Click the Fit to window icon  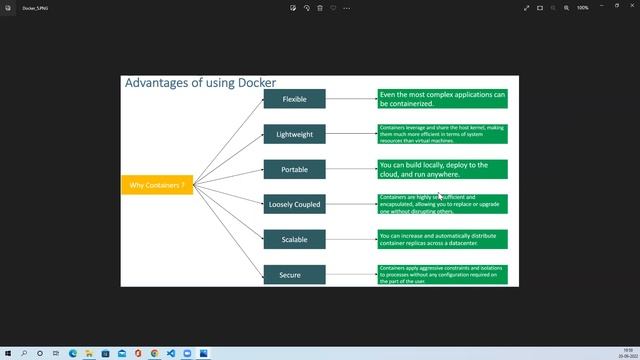click(540, 8)
